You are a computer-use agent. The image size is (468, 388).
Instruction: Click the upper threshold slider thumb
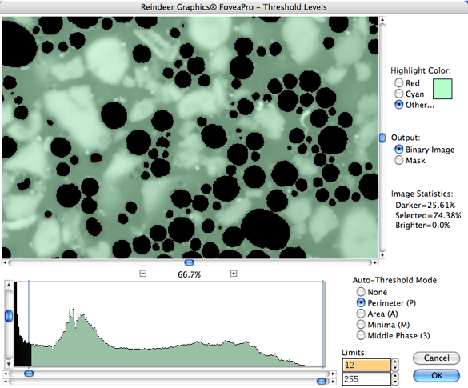coord(322,381)
